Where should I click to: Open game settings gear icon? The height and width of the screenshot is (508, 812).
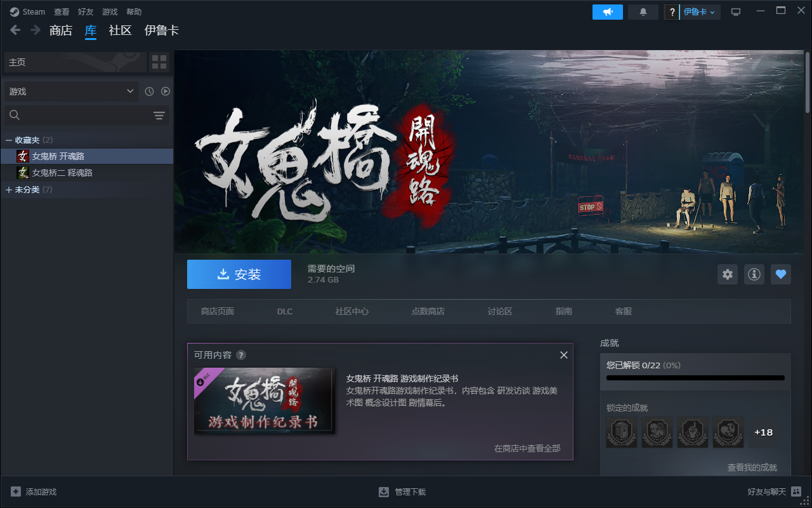(x=728, y=274)
